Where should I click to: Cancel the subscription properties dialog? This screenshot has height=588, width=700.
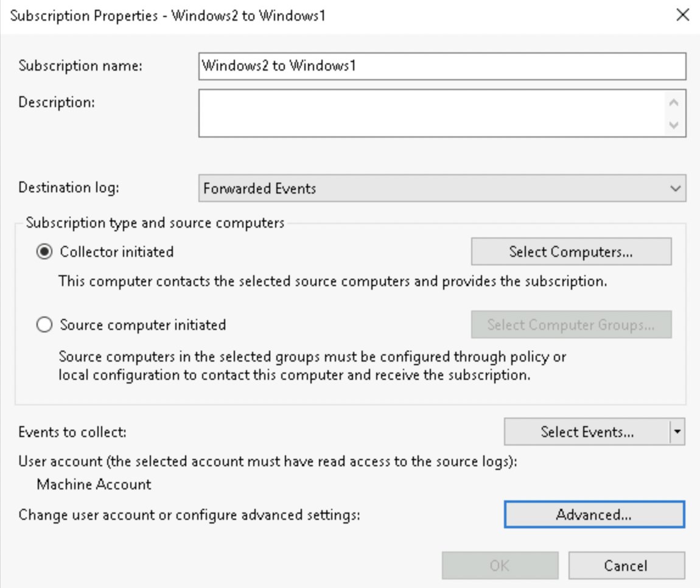point(628,565)
